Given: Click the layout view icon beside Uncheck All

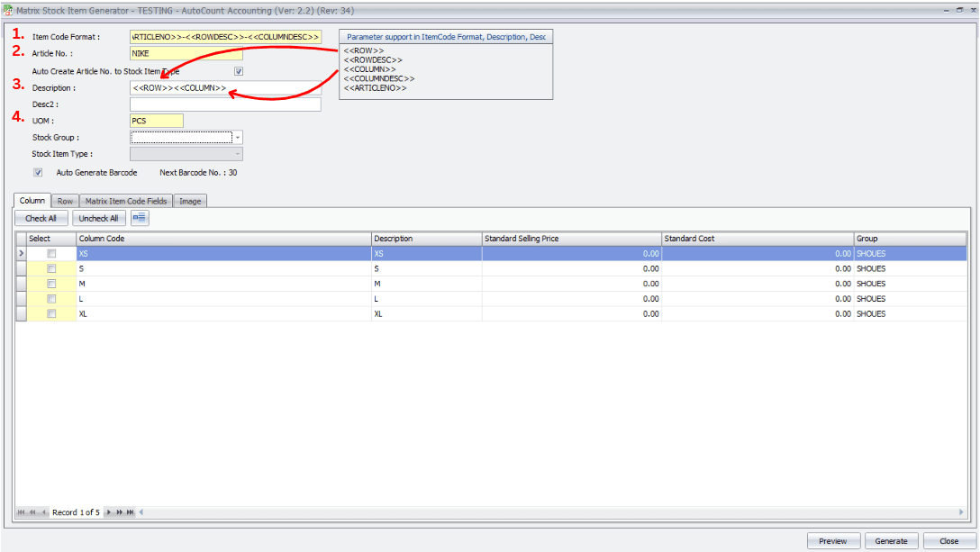Looking at the screenshot, I should (x=140, y=218).
